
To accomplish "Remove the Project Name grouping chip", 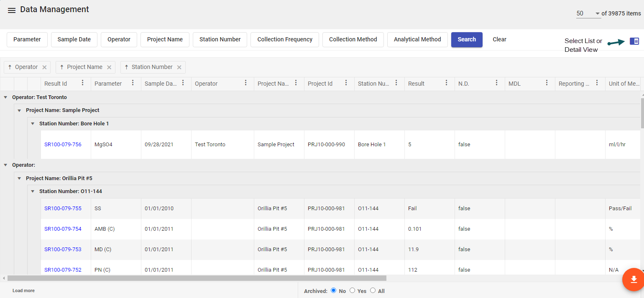I will [109, 67].
